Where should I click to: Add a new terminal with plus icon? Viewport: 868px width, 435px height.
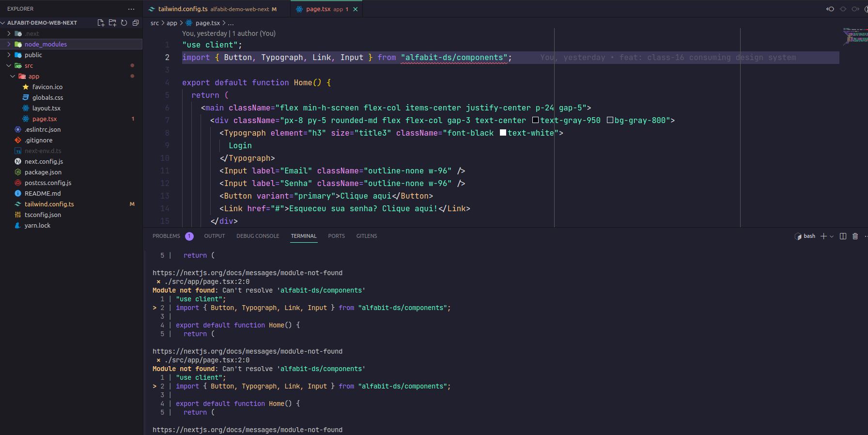[823, 236]
